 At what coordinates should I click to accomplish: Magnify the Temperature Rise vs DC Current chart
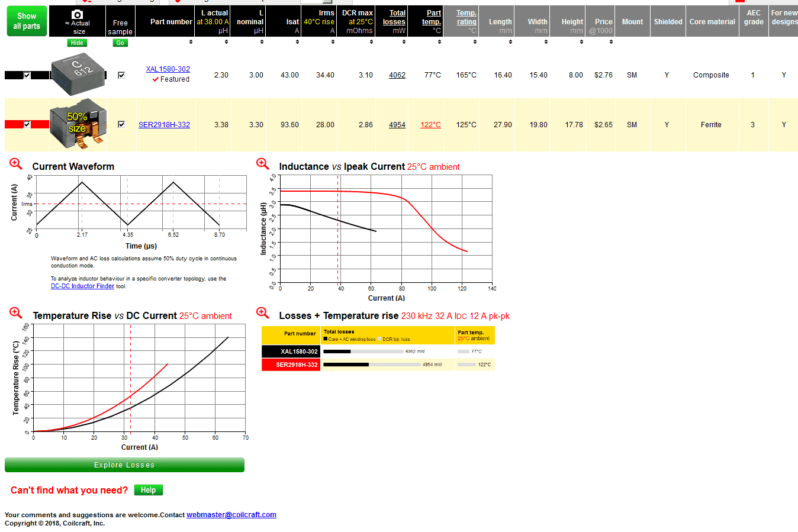(16, 313)
